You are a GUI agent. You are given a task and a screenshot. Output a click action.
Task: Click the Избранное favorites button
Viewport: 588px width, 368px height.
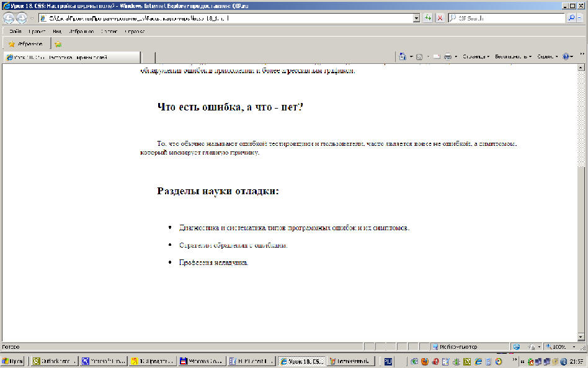25,44
